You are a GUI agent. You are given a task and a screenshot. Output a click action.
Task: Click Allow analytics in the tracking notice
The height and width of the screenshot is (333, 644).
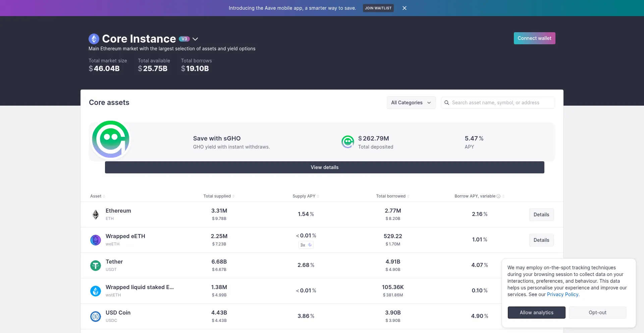point(537,313)
